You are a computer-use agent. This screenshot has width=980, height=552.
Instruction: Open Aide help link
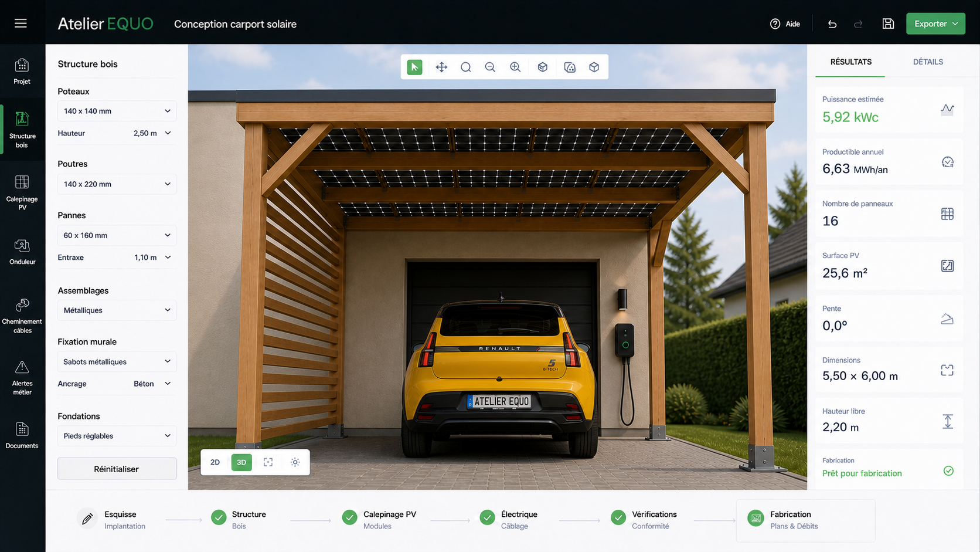pos(785,24)
